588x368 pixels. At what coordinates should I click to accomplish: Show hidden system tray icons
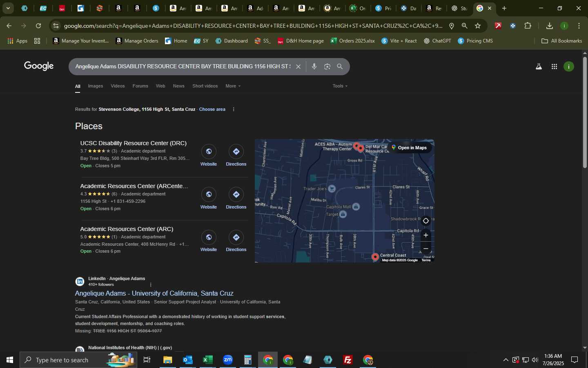click(506, 360)
